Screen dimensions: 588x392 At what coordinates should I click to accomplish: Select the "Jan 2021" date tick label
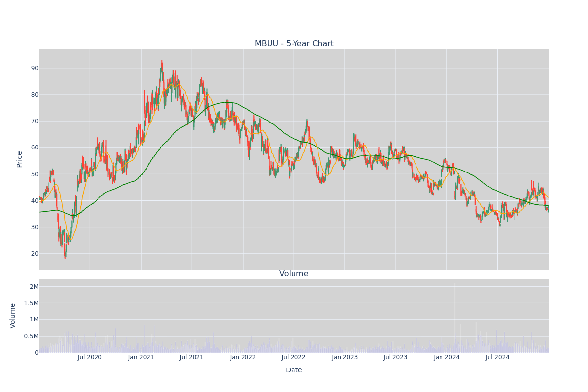pos(141,357)
